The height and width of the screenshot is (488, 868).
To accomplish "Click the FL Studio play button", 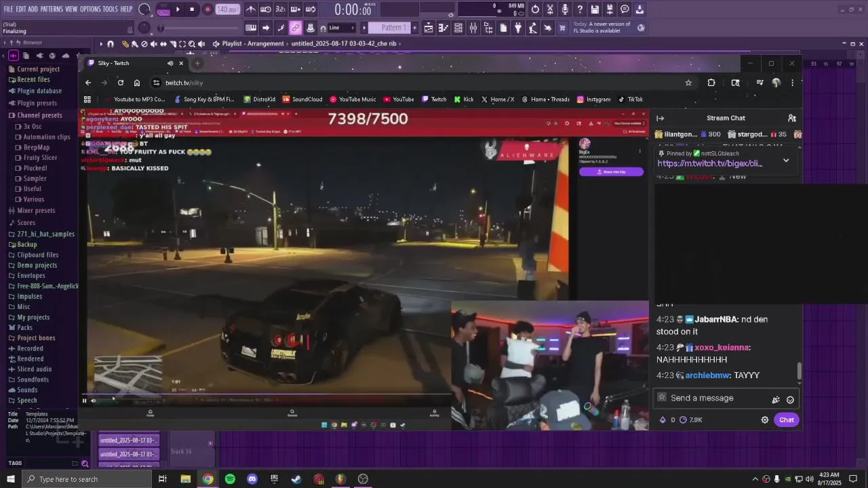I will point(178,9).
